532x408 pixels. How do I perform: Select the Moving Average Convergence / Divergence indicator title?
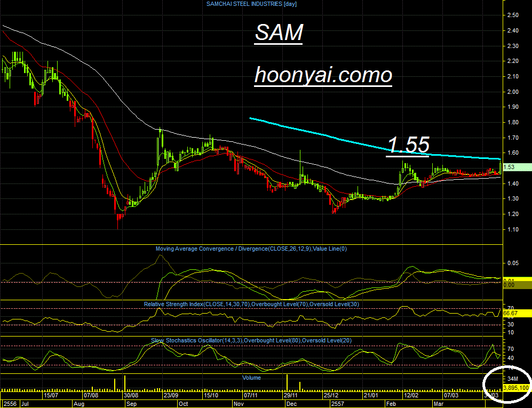point(251,249)
